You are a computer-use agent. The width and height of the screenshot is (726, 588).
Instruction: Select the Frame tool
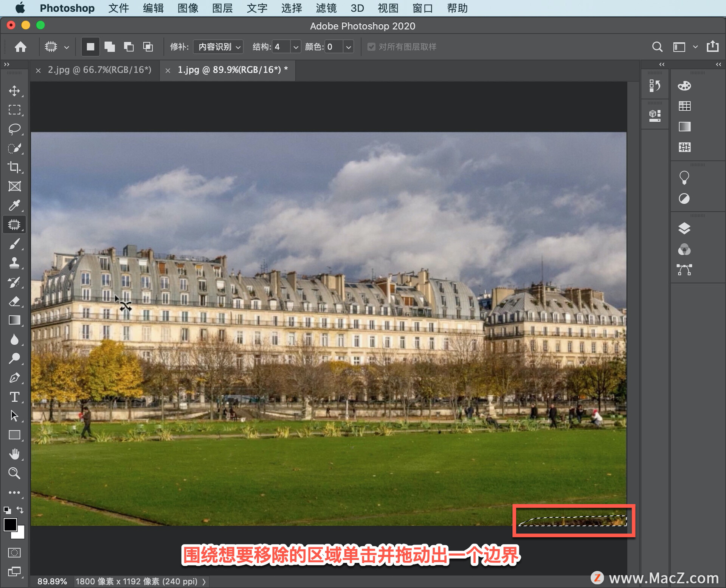point(14,186)
